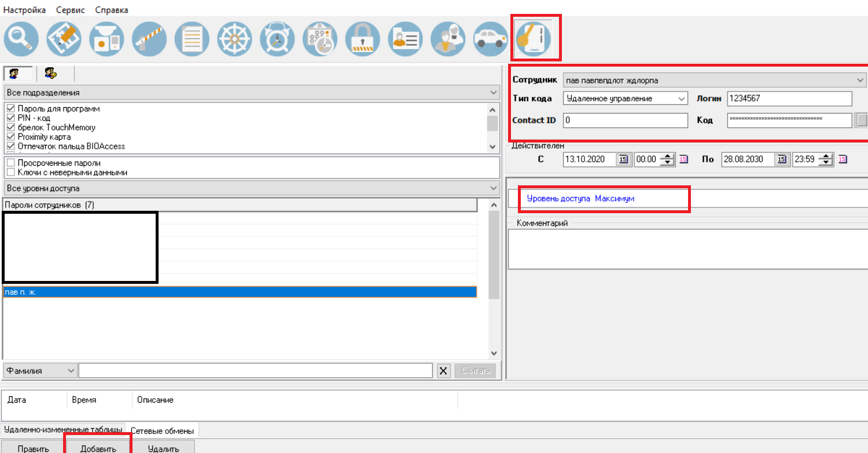Screen dimensions: 868x453
Task: Open the alarm clock icon
Action: [277, 39]
